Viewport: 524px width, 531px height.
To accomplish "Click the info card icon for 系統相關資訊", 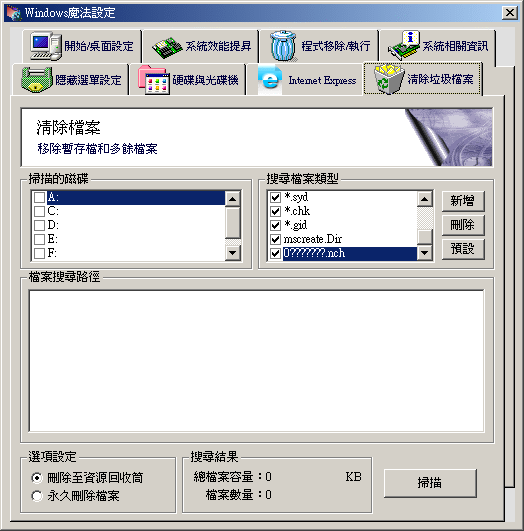I will click(404, 46).
